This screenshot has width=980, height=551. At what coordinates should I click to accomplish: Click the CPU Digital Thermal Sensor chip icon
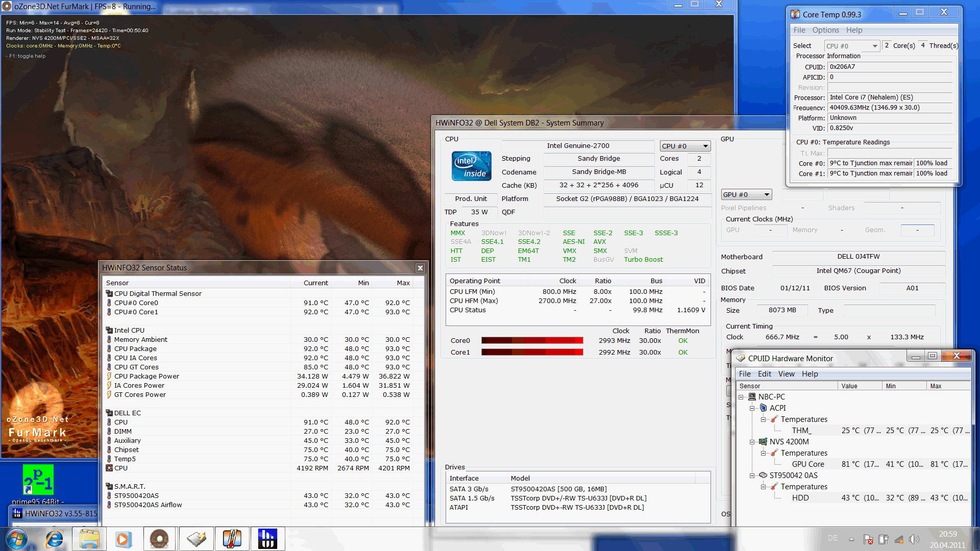point(109,293)
